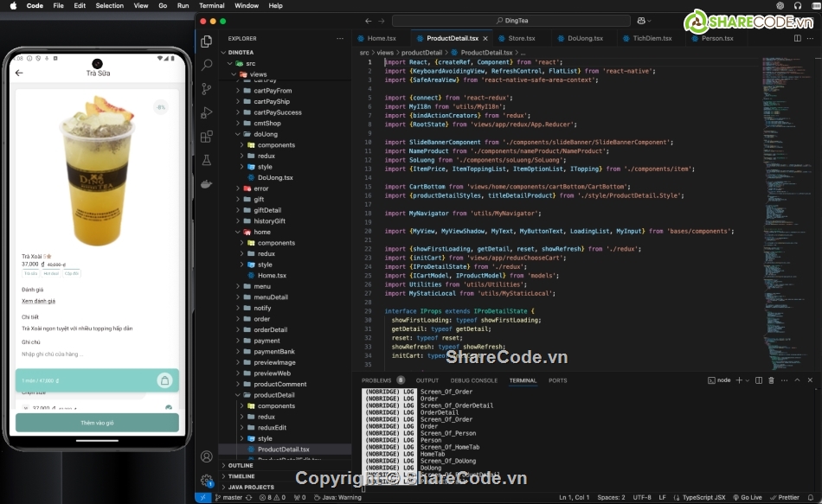This screenshot has width=822, height=504.
Task: Collapse the home folder
Action: [286, 232]
